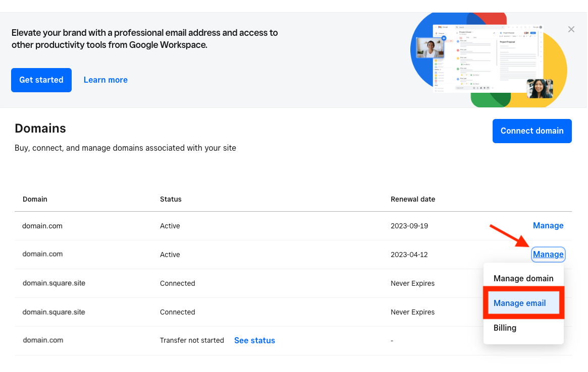Select domain.com name in the 2023-09-19 row

42,226
